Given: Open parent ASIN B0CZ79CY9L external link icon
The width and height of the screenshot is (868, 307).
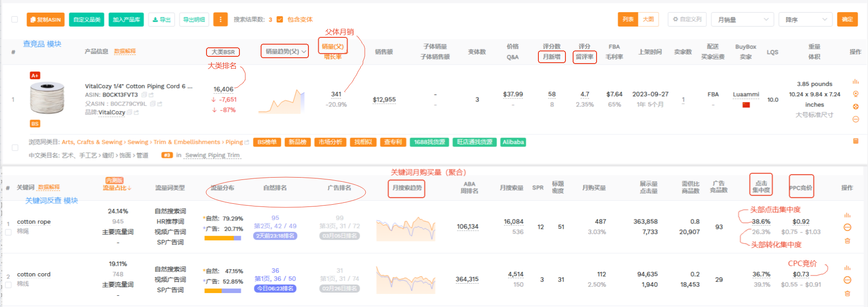Looking at the screenshot, I should point(160,104).
